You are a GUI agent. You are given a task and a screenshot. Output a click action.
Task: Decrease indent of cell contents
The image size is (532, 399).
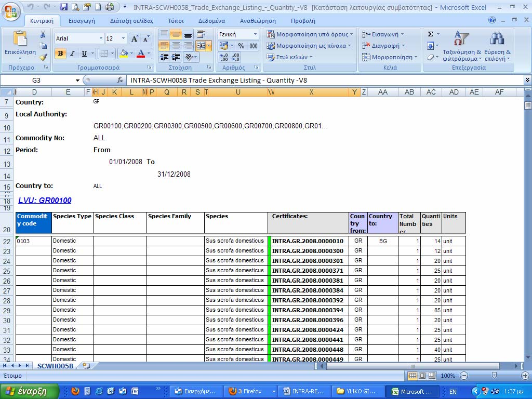click(164, 57)
